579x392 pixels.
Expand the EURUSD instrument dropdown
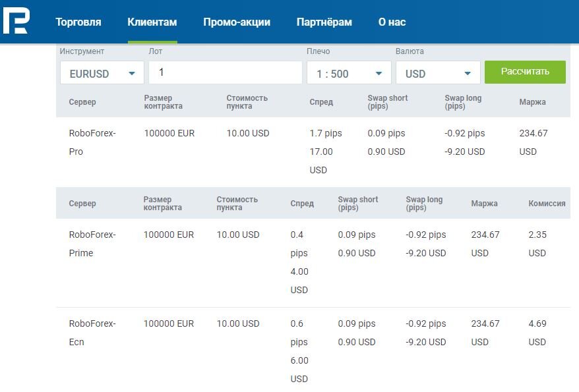coord(102,72)
